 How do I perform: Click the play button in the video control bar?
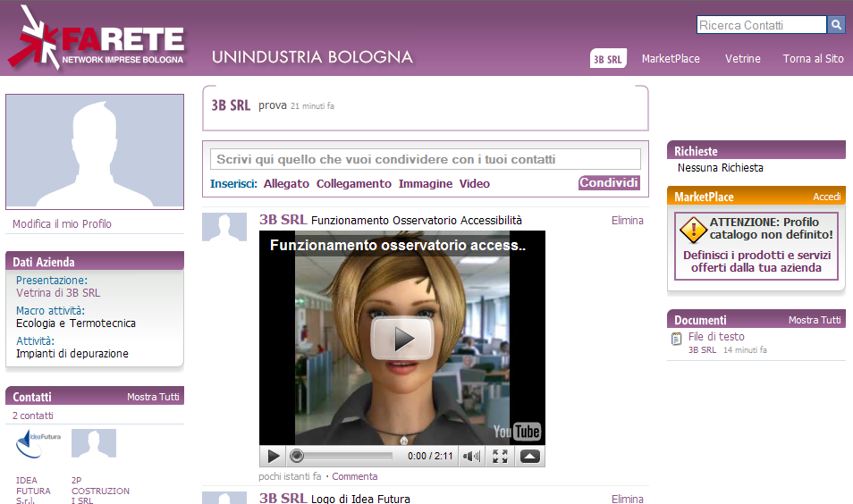click(273, 456)
